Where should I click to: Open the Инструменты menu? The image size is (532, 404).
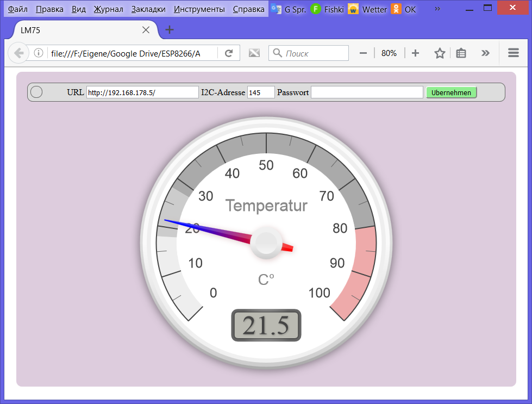(x=199, y=9)
